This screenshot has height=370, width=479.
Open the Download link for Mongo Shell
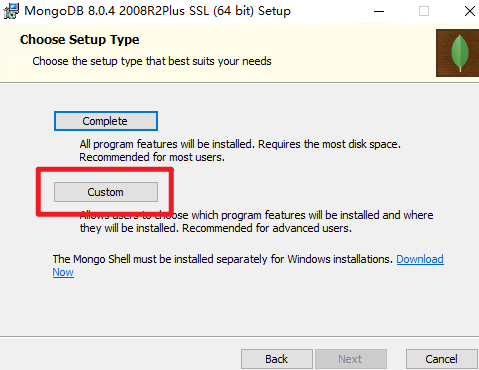click(x=420, y=259)
